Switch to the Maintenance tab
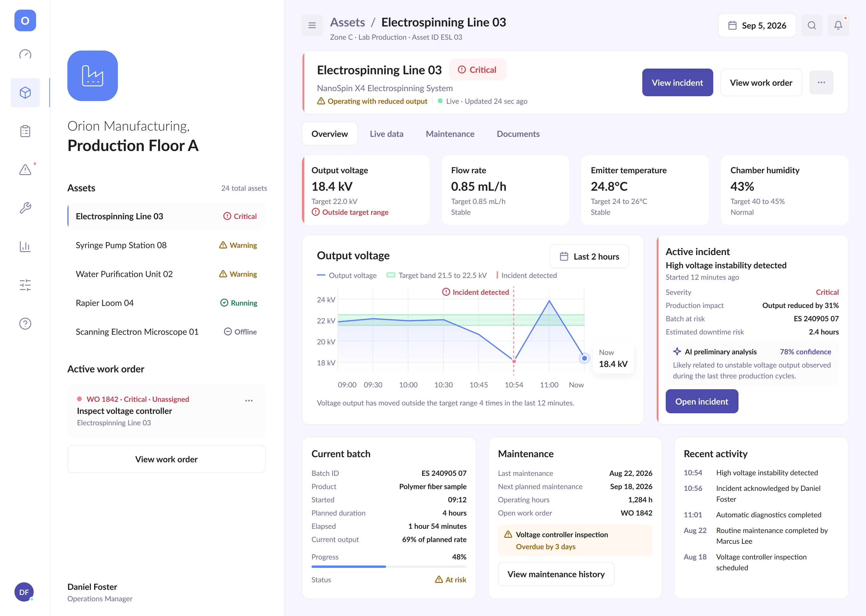The image size is (866, 616). 450,134
